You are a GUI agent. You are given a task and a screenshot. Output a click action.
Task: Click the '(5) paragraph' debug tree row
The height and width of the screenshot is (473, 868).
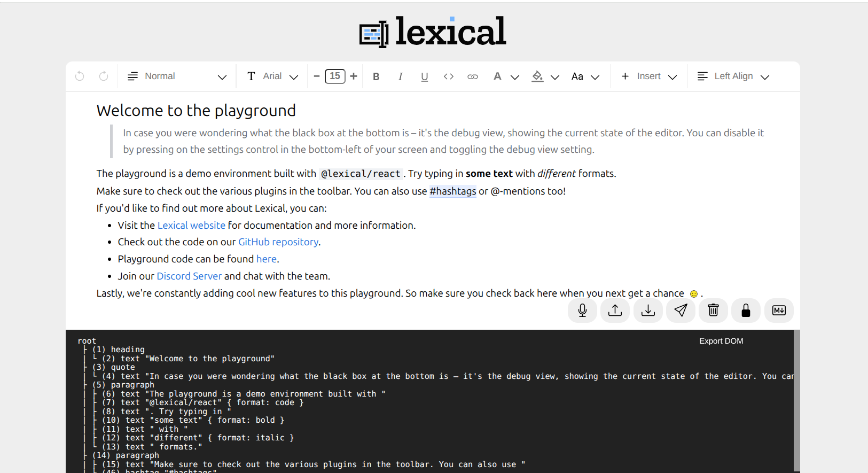(x=123, y=385)
